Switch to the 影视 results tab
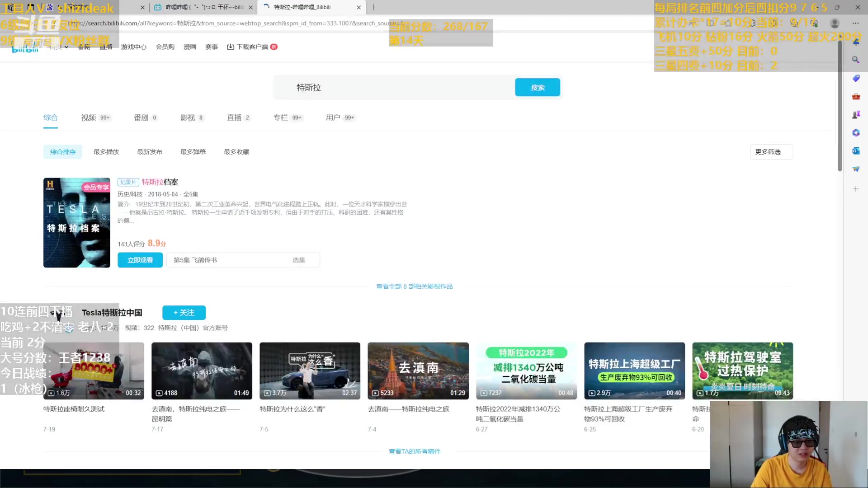The width and height of the screenshot is (868, 488). point(192,117)
